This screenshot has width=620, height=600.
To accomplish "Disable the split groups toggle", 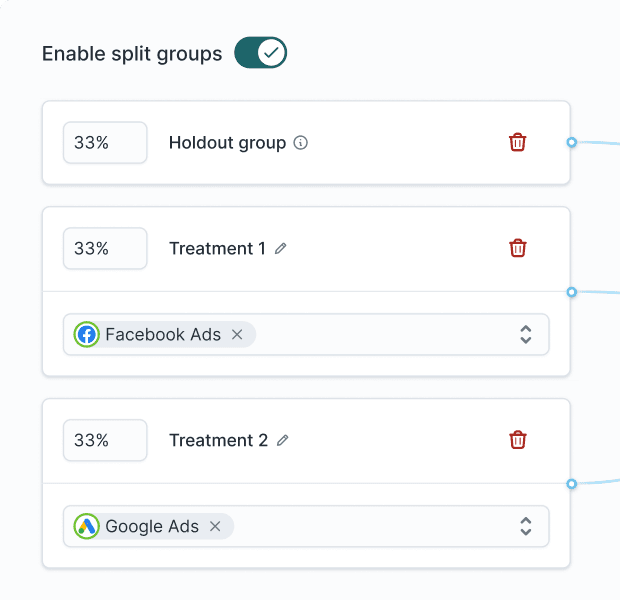I will pyautogui.click(x=261, y=53).
